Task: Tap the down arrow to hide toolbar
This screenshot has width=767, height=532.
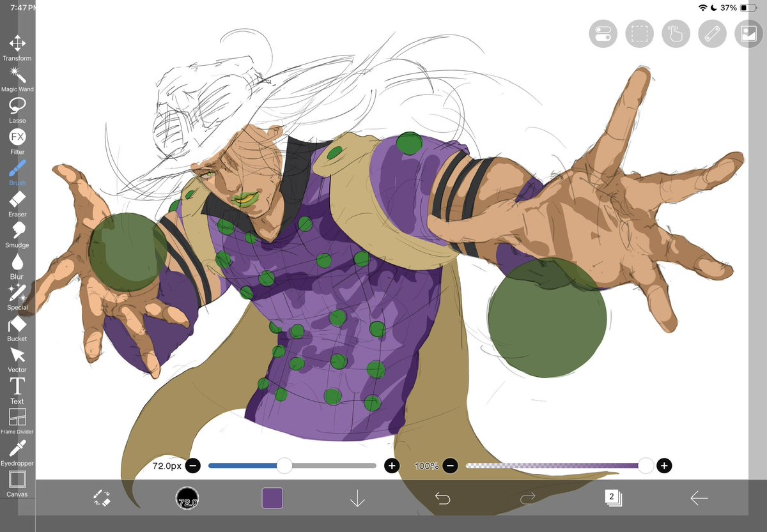Action: [357, 498]
